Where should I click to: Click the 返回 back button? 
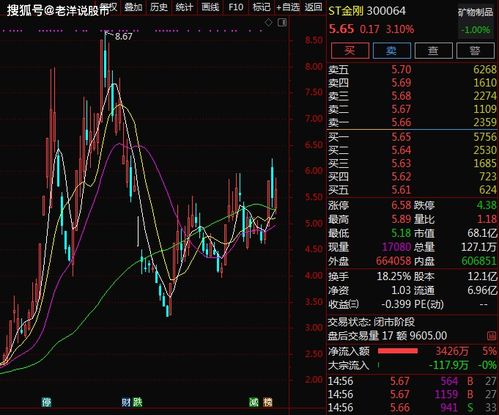click(x=314, y=7)
